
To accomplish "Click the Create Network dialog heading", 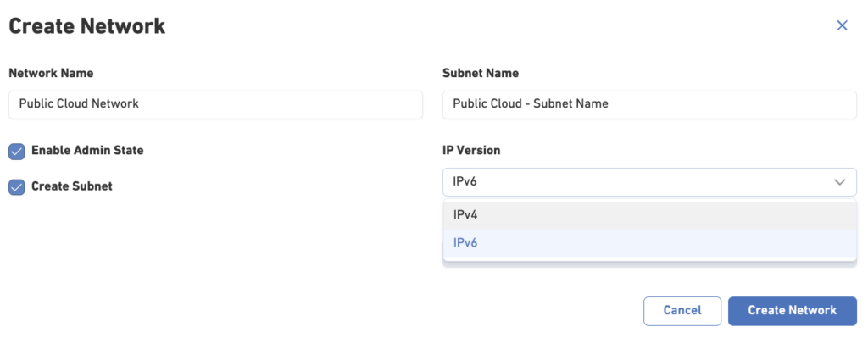I will point(87,26).
